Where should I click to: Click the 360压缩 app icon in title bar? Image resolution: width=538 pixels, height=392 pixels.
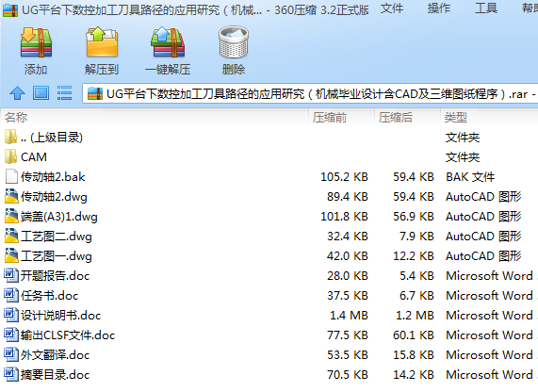click(x=10, y=10)
